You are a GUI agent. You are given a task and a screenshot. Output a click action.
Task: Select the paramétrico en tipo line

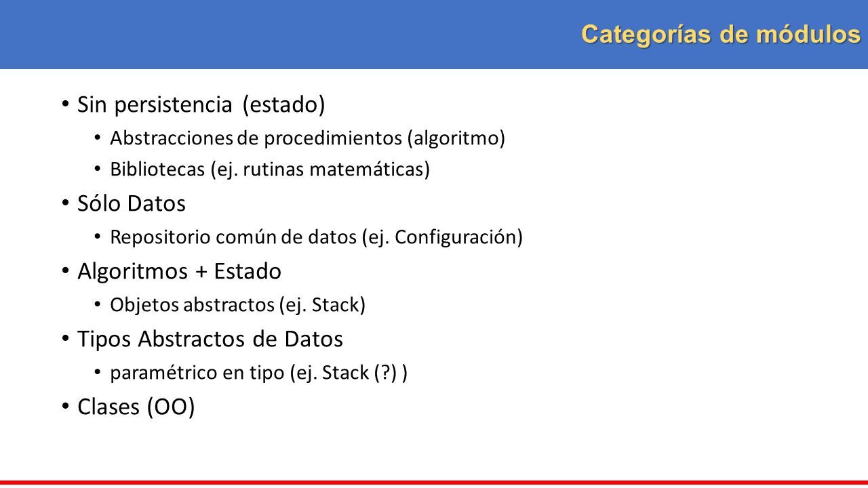point(258,373)
